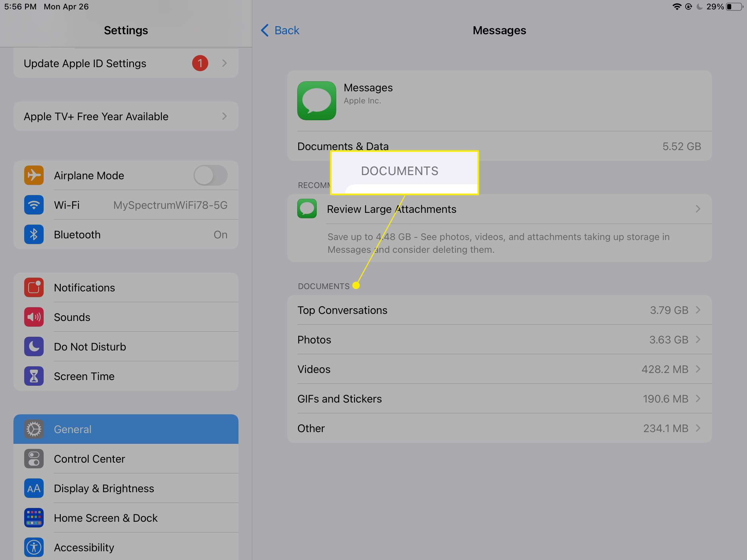747x560 pixels.
Task: Expand Top Conversations chevron
Action: click(698, 310)
